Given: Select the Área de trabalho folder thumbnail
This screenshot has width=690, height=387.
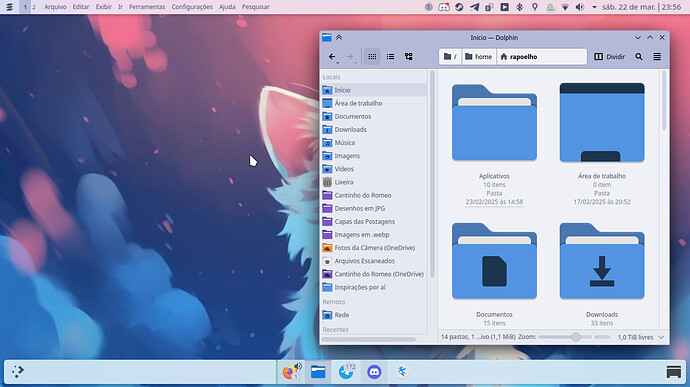Looking at the screenshot, I should point(602,122).
